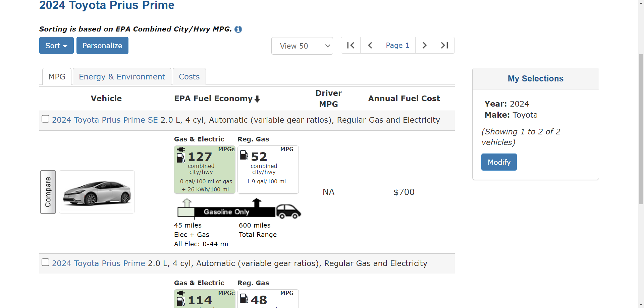Click the $700 annual fuel cost value

pyautogui.click(x=404, y=192)
